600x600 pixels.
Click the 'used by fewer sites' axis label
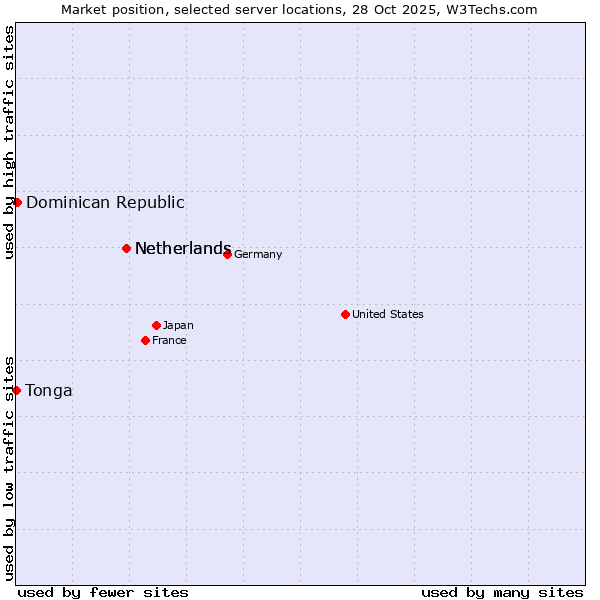pyautogui.click(x=103, y=592)
